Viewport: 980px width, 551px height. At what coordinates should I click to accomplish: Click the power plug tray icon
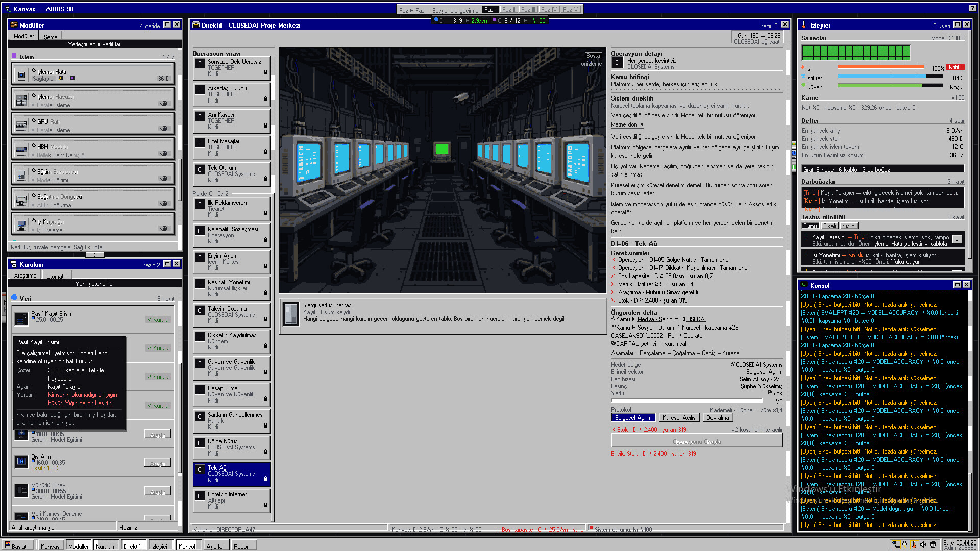[905, 545]
